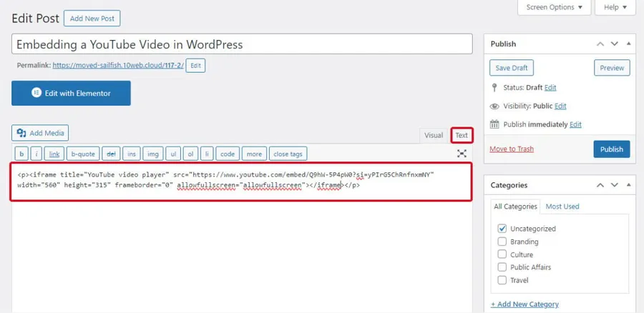
Task: Click Move to Trash link
Action: tap(512, 149)
